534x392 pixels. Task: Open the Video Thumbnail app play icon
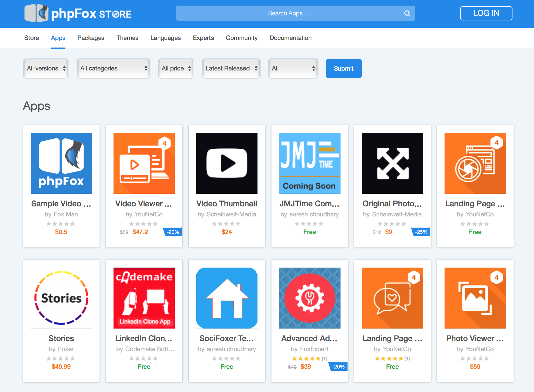tap(226, 163)
